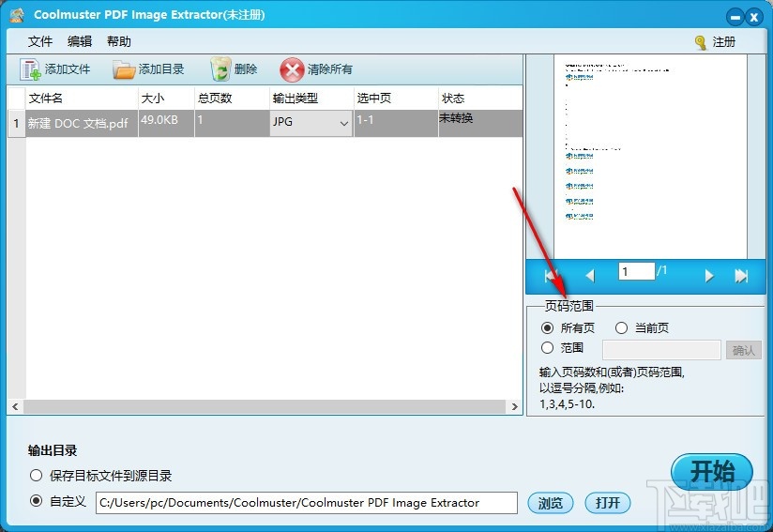The image size is (773, 532).
Task: Click the 状态 column header
Action: [480, 99]
